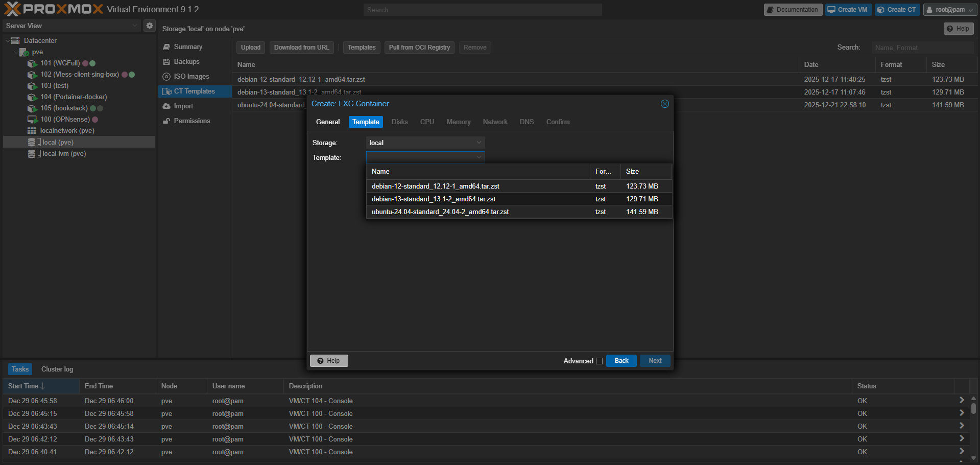
Task: Switch to the General wizard tab
Action: coord(328,122)
